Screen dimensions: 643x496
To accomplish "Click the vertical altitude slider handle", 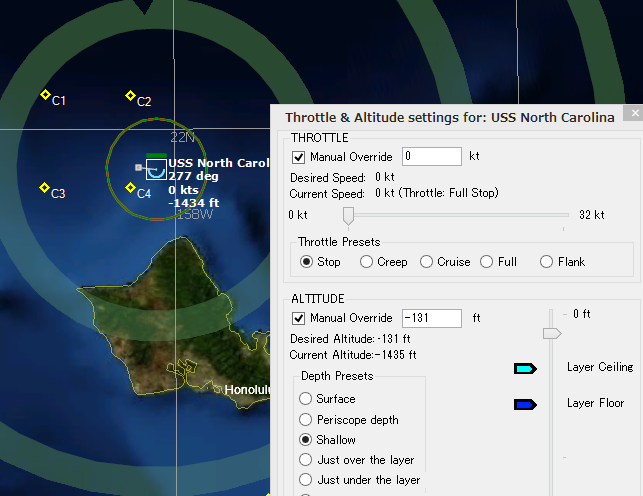I will coord(552,333).
